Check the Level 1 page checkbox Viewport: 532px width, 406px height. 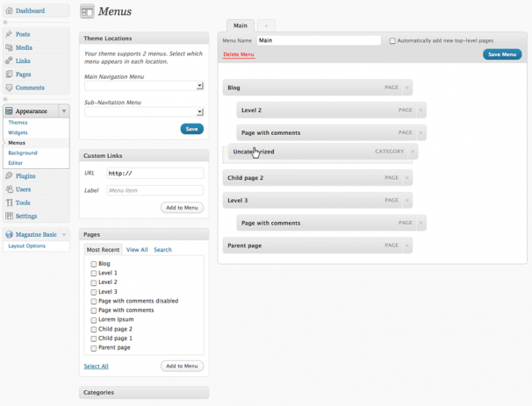[x=94, y=274]
